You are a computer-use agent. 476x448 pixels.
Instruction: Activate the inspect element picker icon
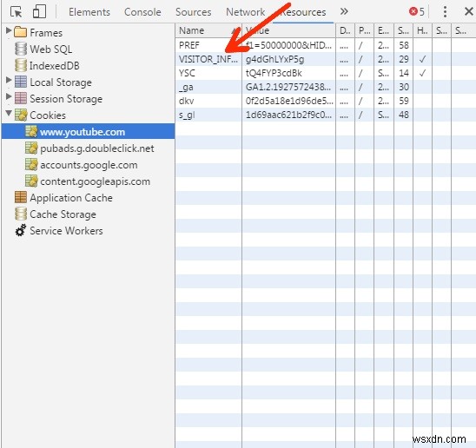coord(17,12)
